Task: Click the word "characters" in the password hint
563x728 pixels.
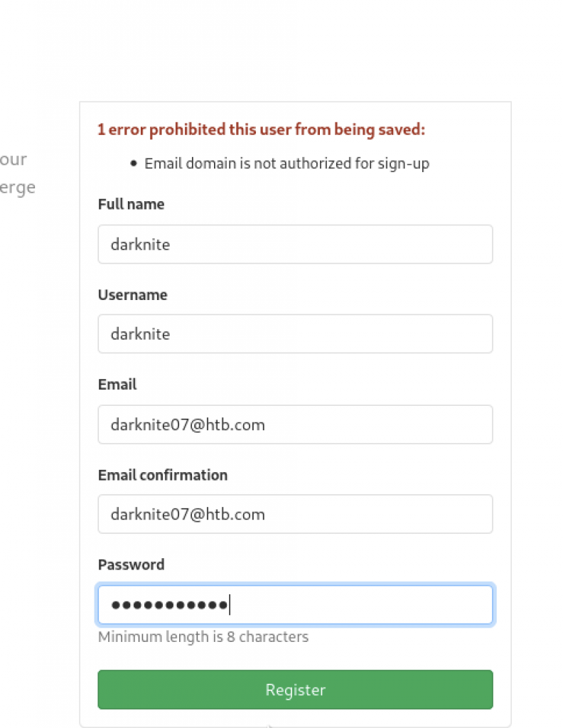Action: click(274, 637)
